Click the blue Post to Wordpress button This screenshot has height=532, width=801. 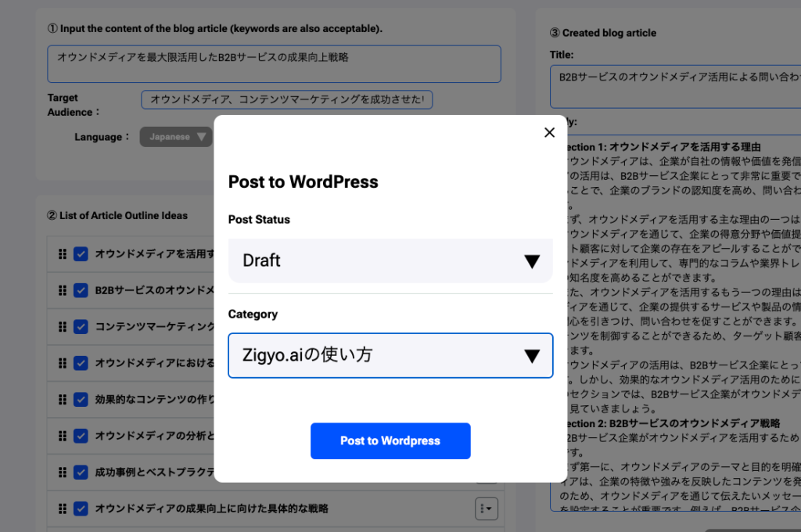[x=390, y=440]
